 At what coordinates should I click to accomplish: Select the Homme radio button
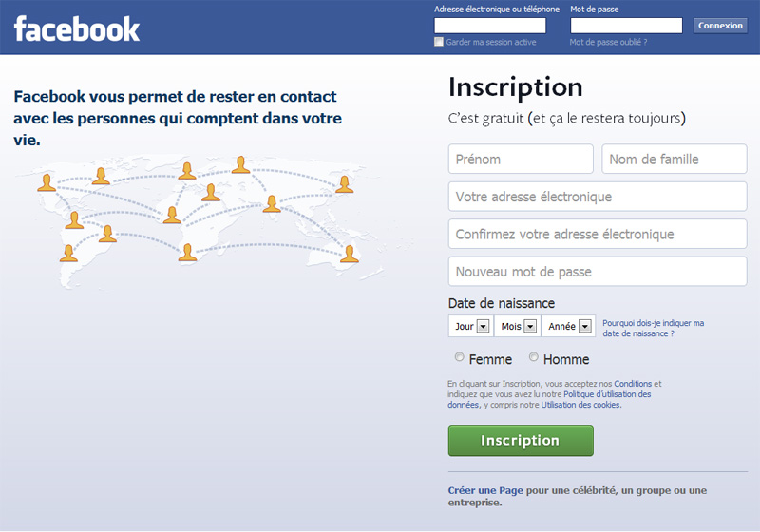[534, 357]
